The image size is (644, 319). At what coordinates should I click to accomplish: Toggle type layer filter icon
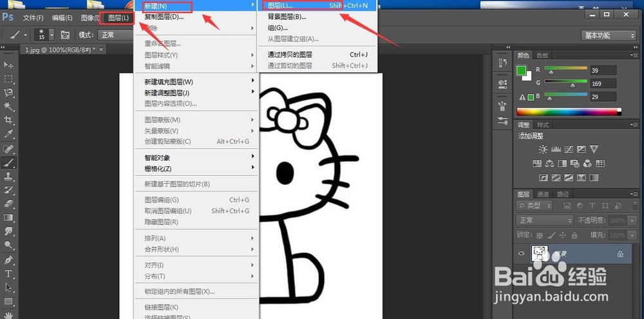(x=592, y=206)
